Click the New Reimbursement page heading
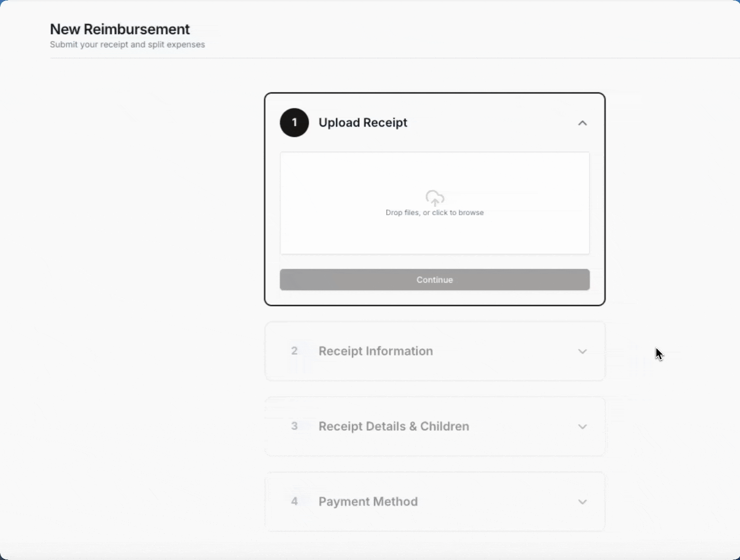 (120, 29)
